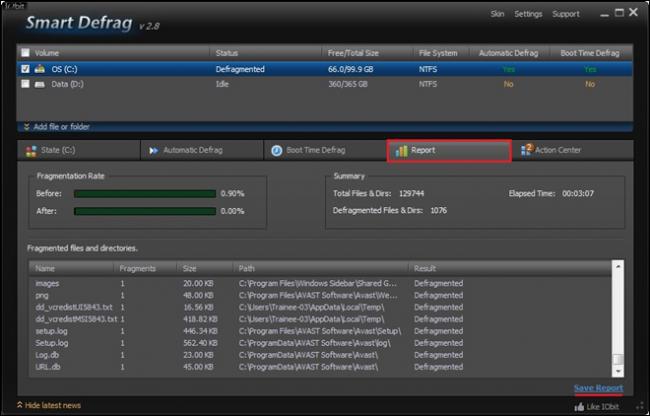This screenshot has height=416, width=650.
Task: Click the bar chart Report icon
Action: (x=401, y=151)
